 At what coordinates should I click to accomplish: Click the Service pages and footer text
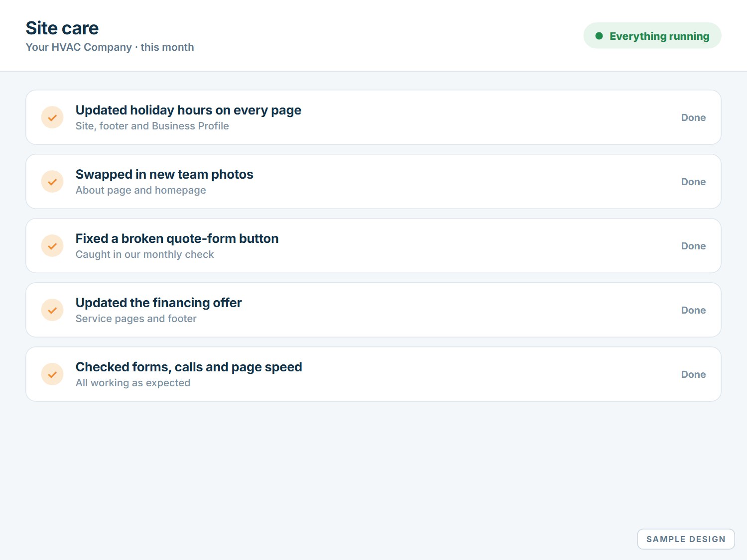(136, 319)
